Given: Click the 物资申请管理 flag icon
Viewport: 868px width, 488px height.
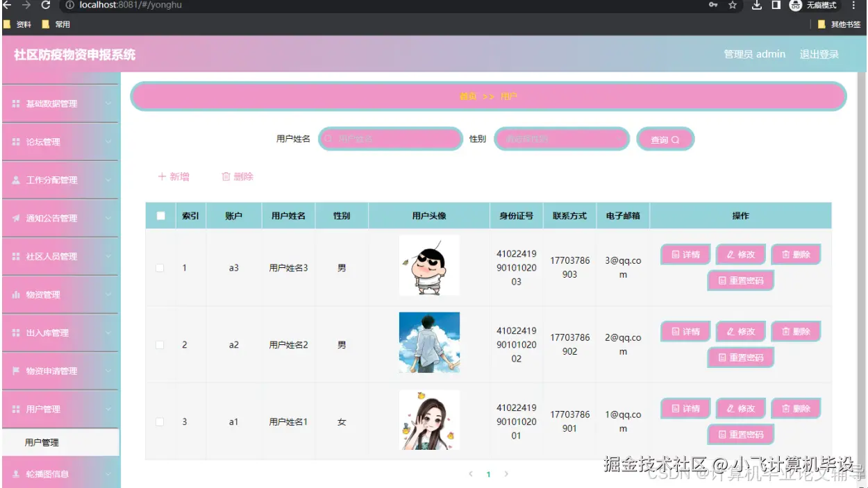Looking at the screenshot, I should [16, 371].
